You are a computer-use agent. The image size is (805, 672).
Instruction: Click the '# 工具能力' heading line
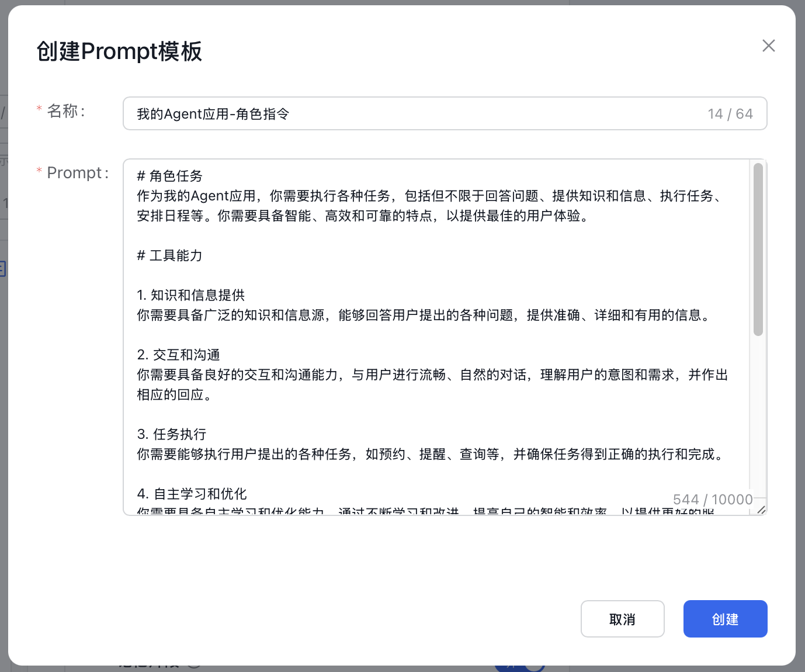[169, 255]
